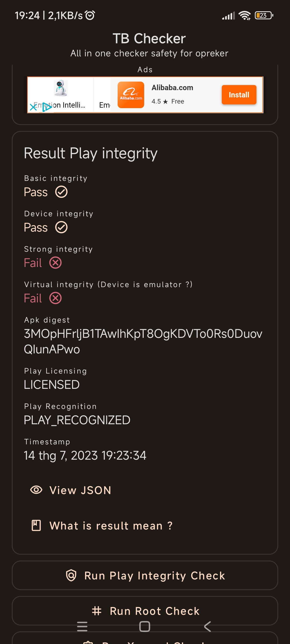Go back with the navigation arrow
The image size is (290, 644).
[207, 627]
